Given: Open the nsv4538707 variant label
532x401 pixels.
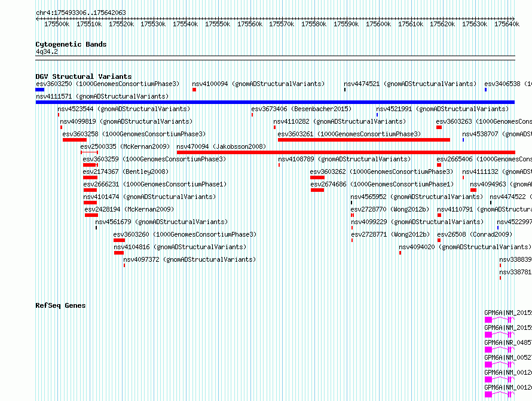Looking at the screenshot, I should pyautogui.click(x=497, y=134).
